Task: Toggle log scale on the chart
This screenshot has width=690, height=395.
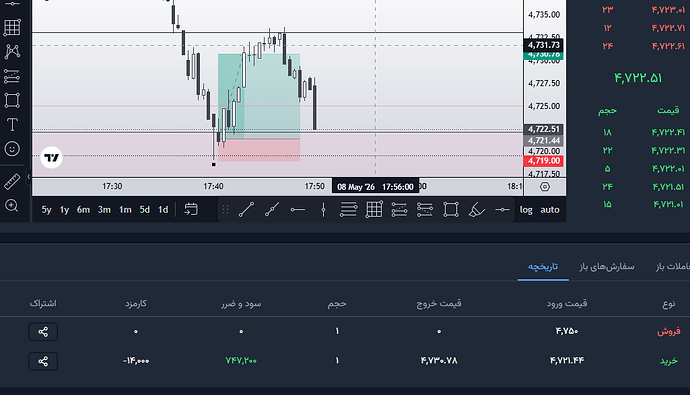Action: [526, 210]
